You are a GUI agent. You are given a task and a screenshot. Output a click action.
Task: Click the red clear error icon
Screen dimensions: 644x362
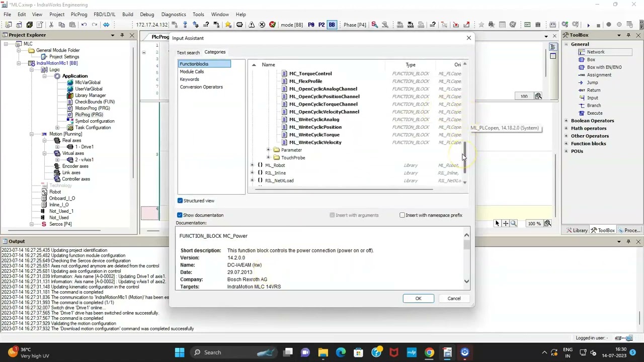(x=272, y=25)
